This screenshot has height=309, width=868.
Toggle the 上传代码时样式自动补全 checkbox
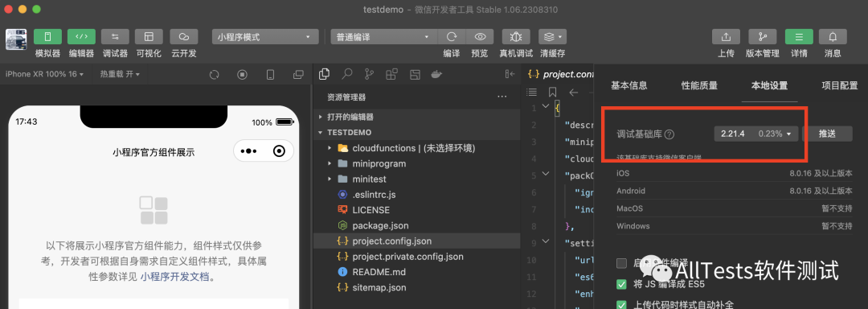tap(621, 304)
